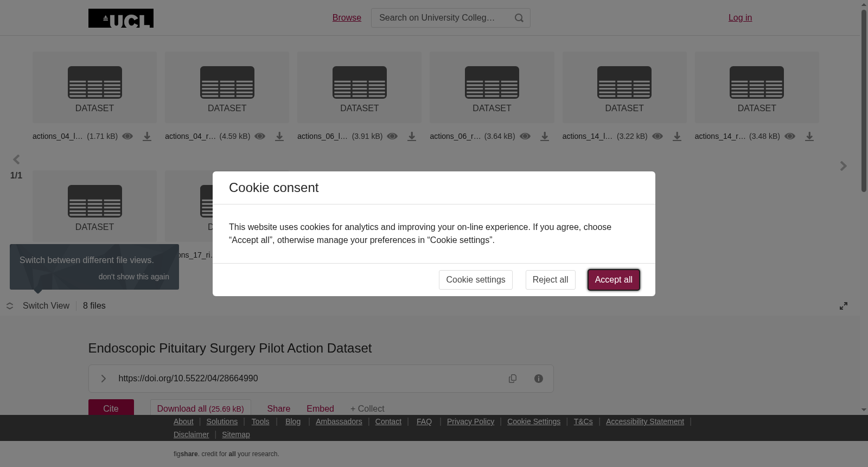Open Cookie Settings in footer
Screen dimensions: 868x467
534,421
